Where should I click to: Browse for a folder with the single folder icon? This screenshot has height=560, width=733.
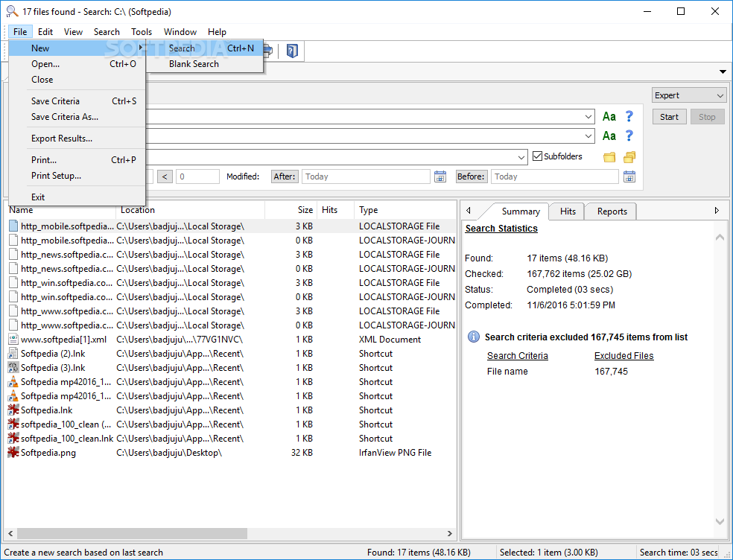point(609,157)
